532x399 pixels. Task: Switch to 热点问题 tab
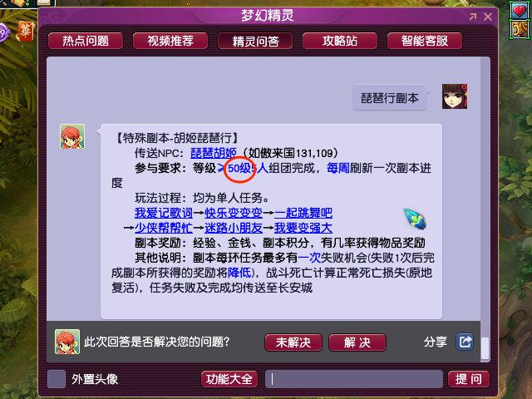(86, 41)
